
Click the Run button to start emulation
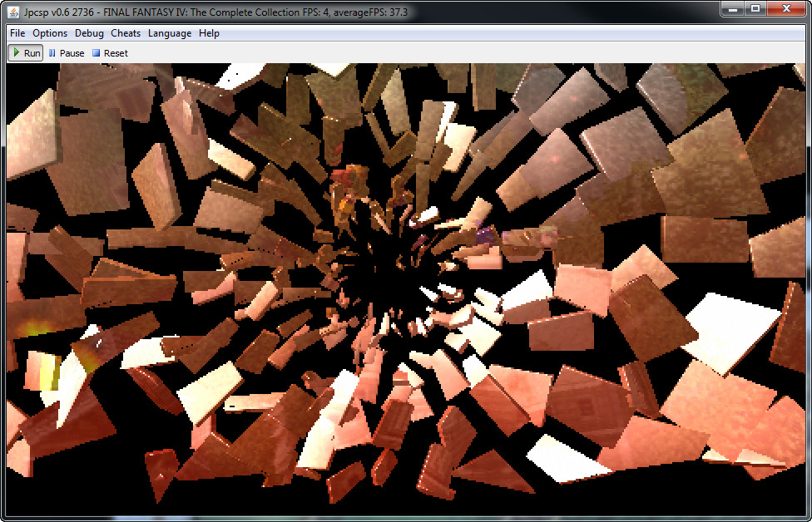[25, 52]
